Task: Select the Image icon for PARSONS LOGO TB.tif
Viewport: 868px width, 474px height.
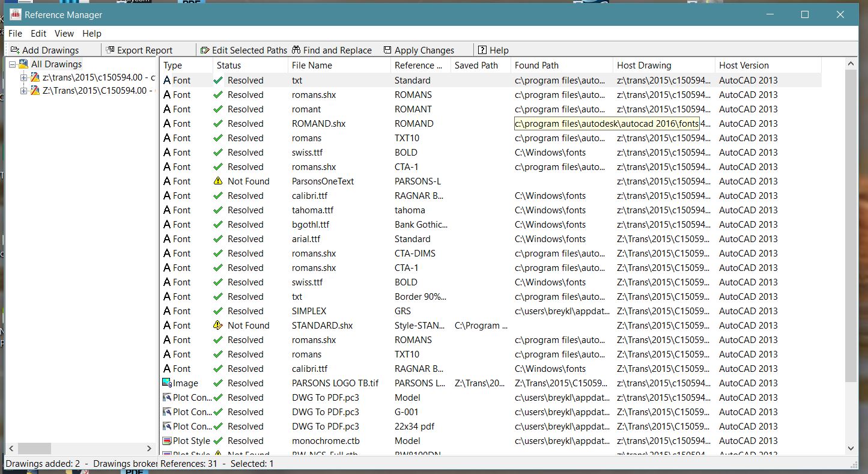Action: coord(166,383)
